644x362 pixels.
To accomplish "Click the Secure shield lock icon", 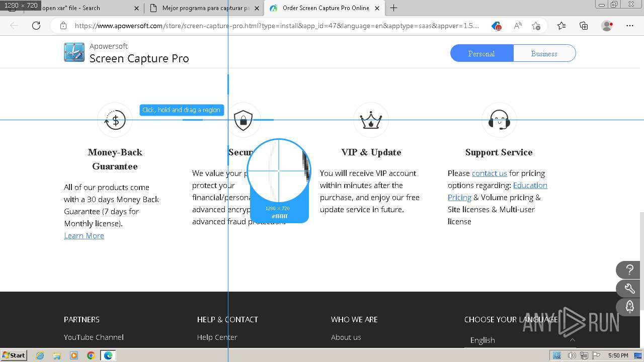I will point(243,120).
